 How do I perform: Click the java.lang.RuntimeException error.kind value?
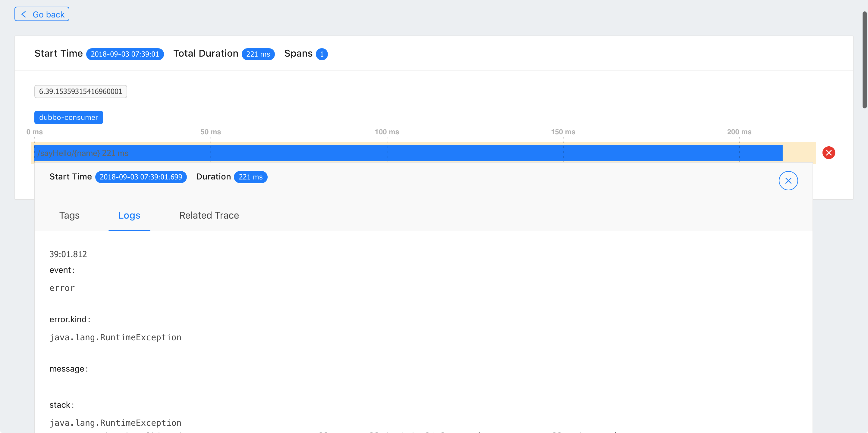click(115, 337)
